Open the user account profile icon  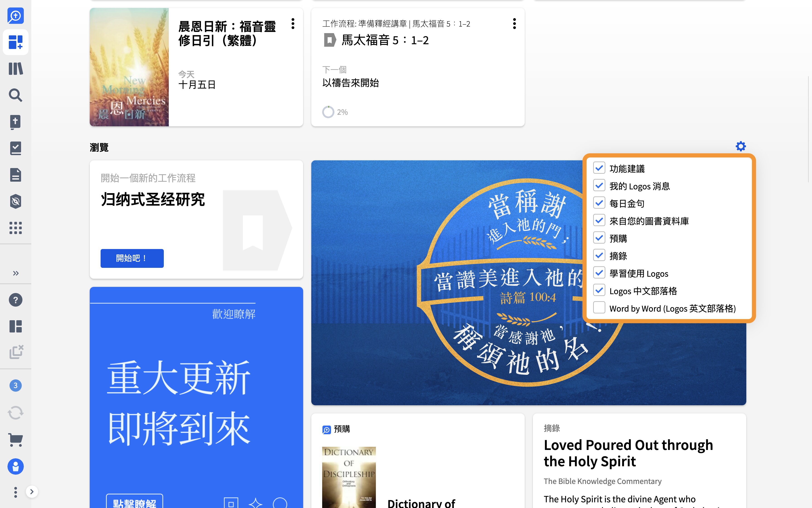tap(15, 466)
